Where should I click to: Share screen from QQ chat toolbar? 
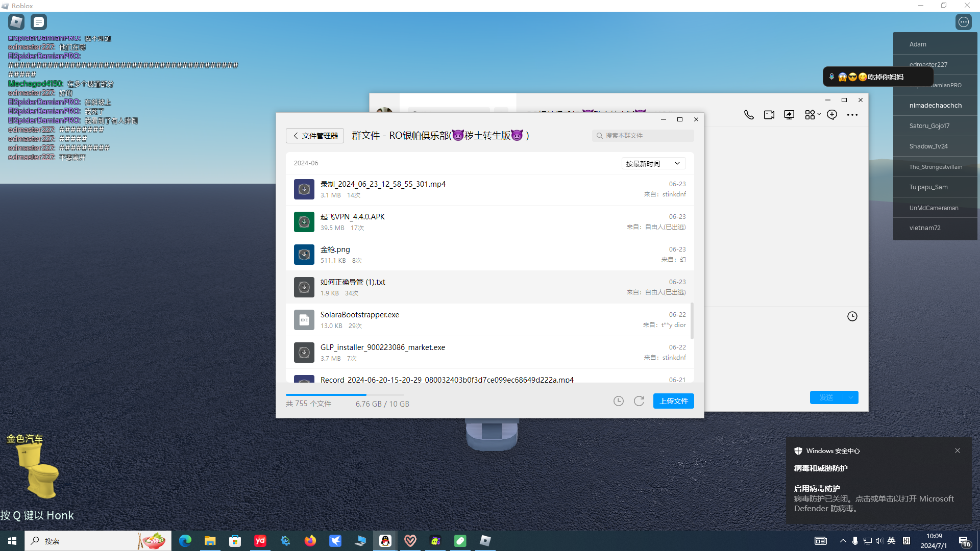(789, 115)
